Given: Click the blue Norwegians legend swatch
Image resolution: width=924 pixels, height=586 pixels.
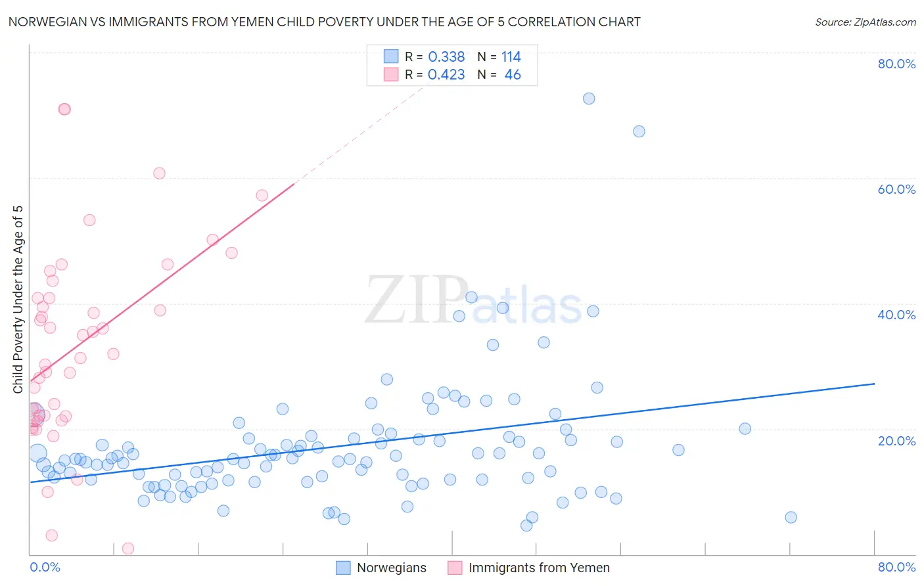Looking at the screenshot, I should coord(343,568).
